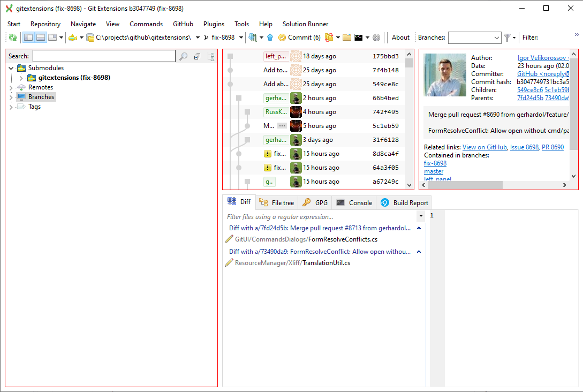This screenshot has height=392, width=583.
Task: Run the search with the magnifier icon
Action: click(x=183, y=56)
